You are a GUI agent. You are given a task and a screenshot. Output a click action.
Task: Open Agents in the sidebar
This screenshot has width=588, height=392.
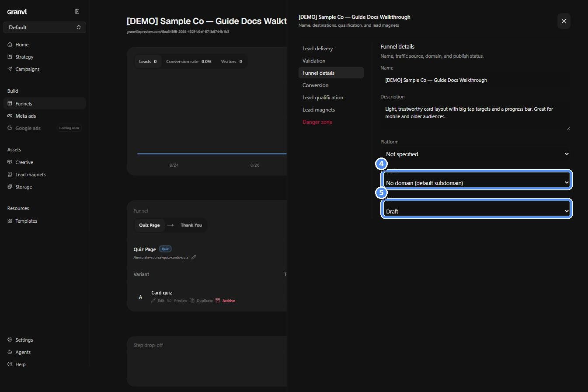[x=45, y=352]
